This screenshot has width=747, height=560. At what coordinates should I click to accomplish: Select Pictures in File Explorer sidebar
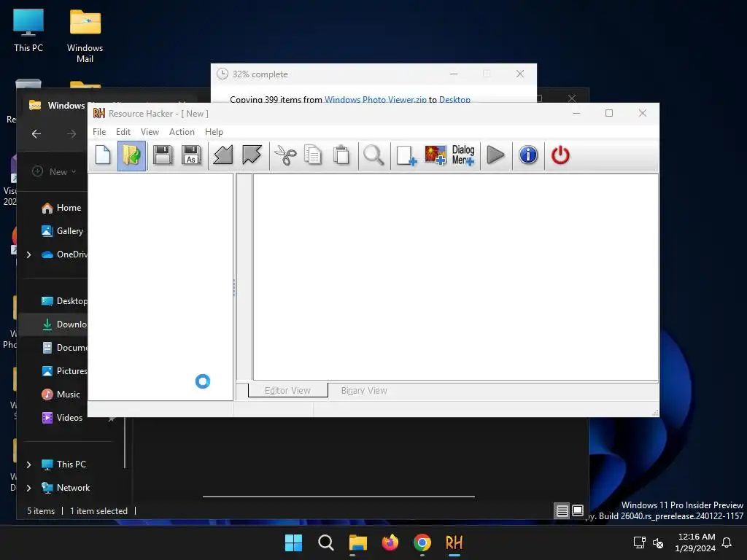click(64, 371)
